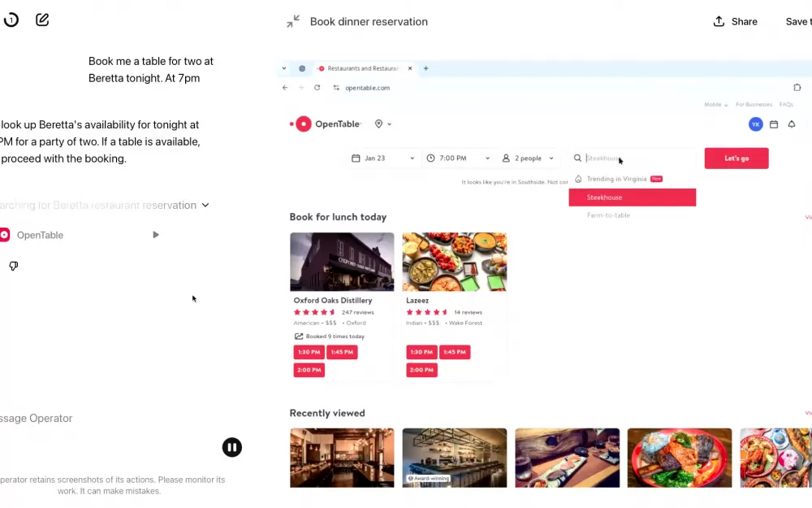Viewport: 812px width, 508px height.
Task: Click the Let's go button
Action: (x=736, y=158)
